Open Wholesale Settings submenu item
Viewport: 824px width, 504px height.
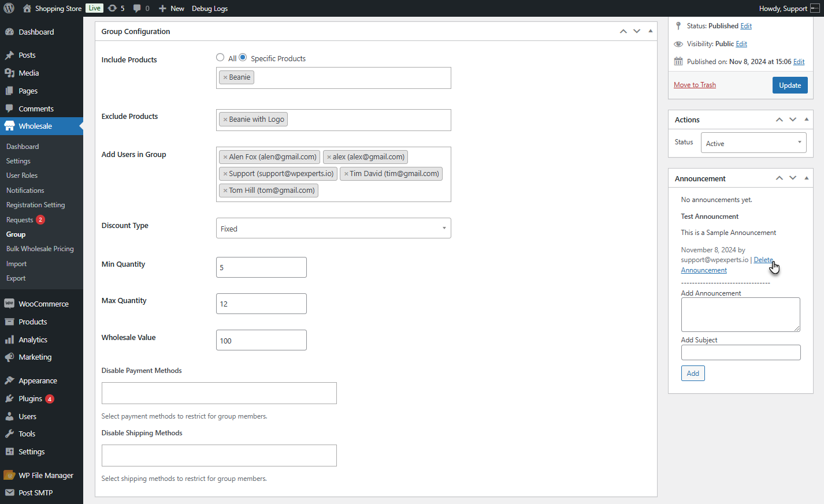coord(18,161)
